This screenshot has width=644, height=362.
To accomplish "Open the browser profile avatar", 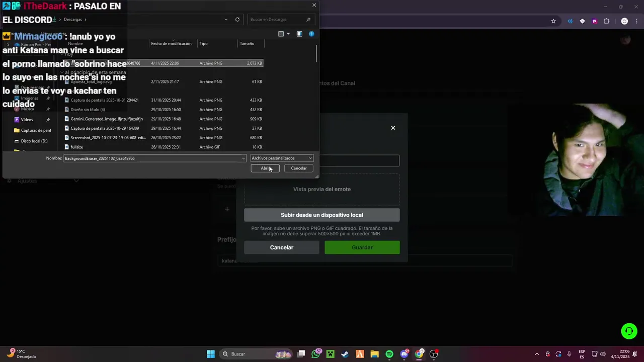I will point(624,21).
